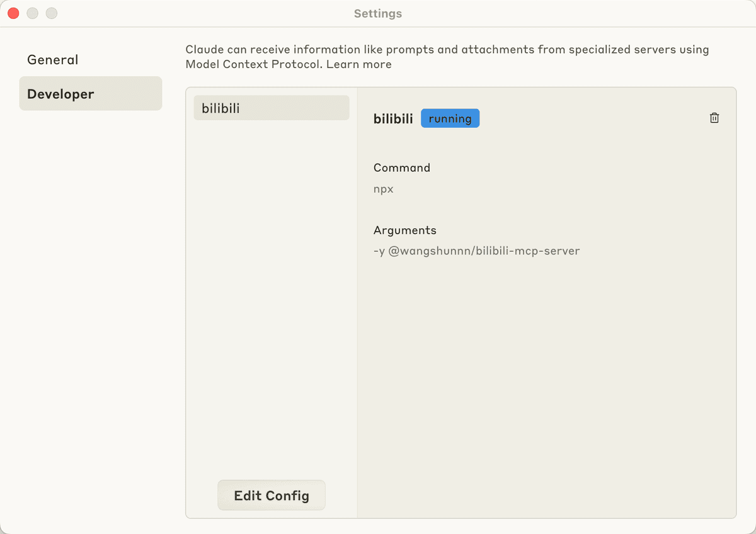756x534 pixels.
Task: Click the Settings window title
Action: [378, 13]
